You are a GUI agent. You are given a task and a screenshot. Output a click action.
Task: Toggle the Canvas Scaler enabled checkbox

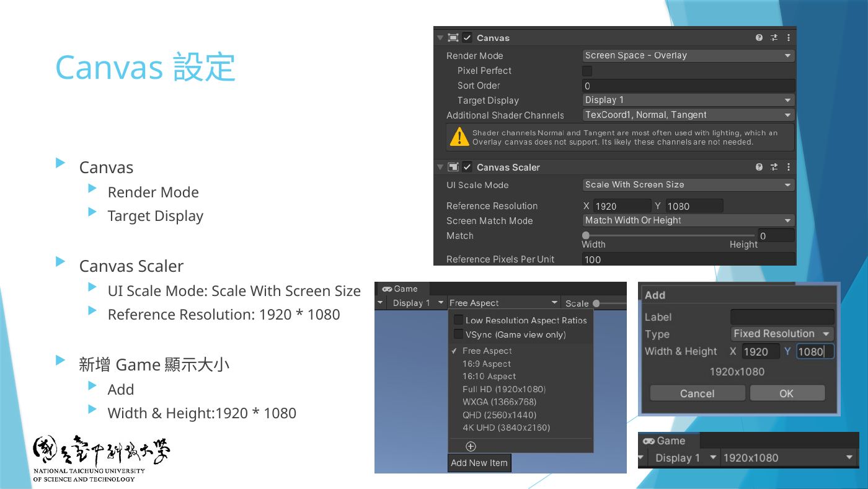(467, 167)
